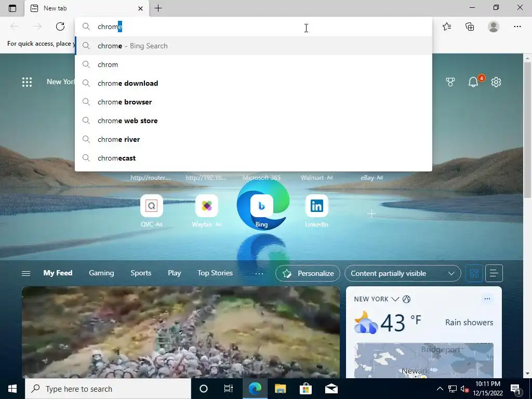
Task: Open the featured news story image
Action: (181, 332)
